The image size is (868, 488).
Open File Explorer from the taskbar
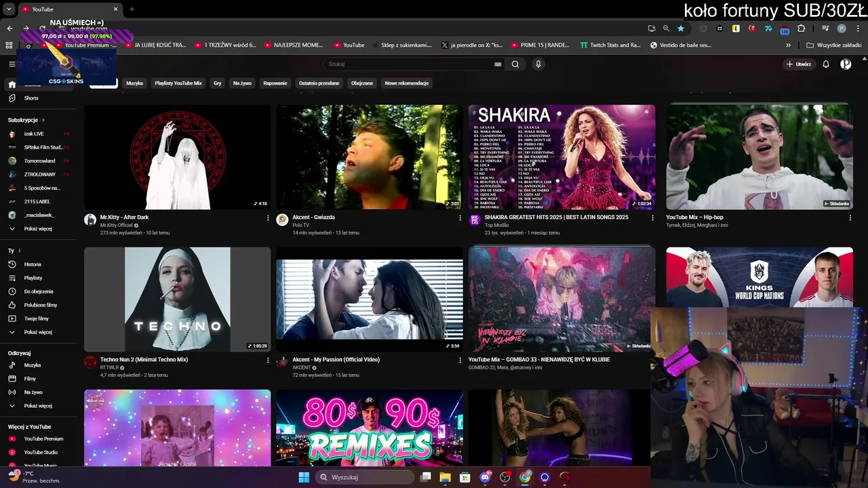(x=445, y=477)
